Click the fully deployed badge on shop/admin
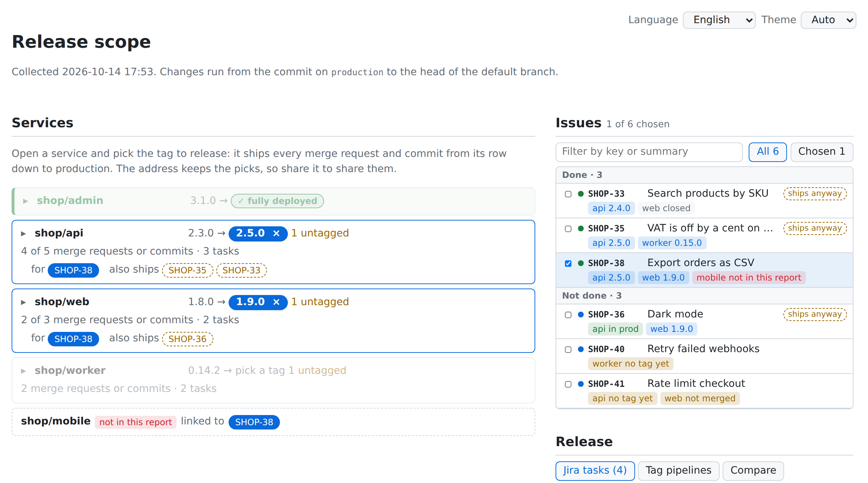Image resolution: width=868 pixels, height=483 pixels. tap(277, 201)
